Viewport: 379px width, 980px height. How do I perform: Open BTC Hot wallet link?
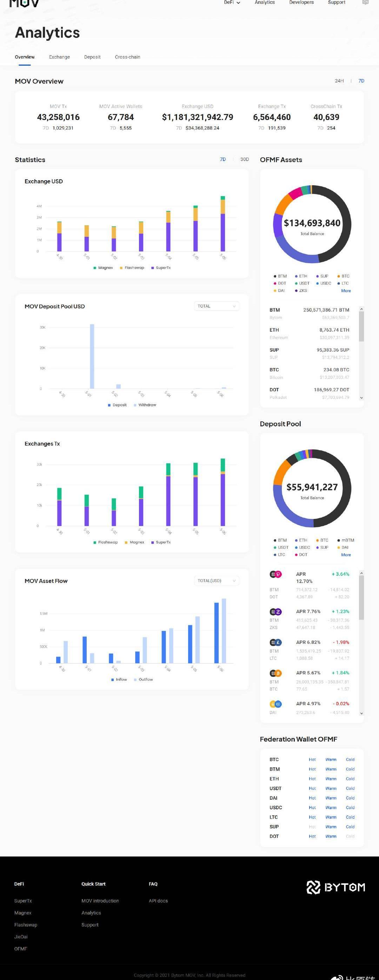pyautogui.click(x=312, y=759)
